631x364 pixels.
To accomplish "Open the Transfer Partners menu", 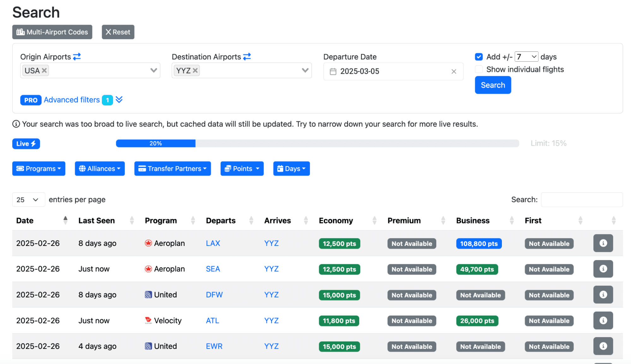I will pyautogui.click(x=172, y=169).
